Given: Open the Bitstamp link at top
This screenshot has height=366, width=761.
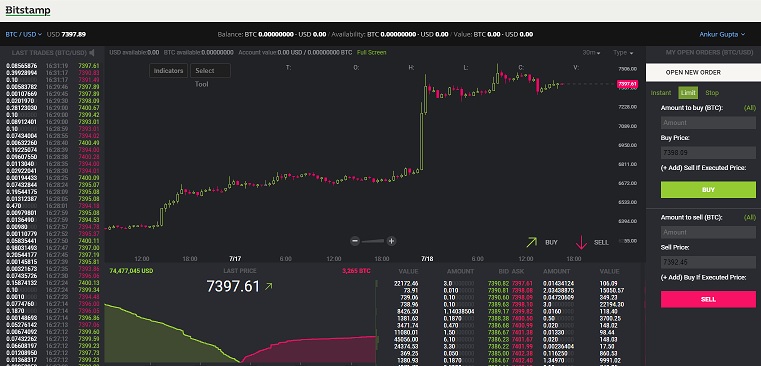Looking at the screenshot, I should [28, 10].
